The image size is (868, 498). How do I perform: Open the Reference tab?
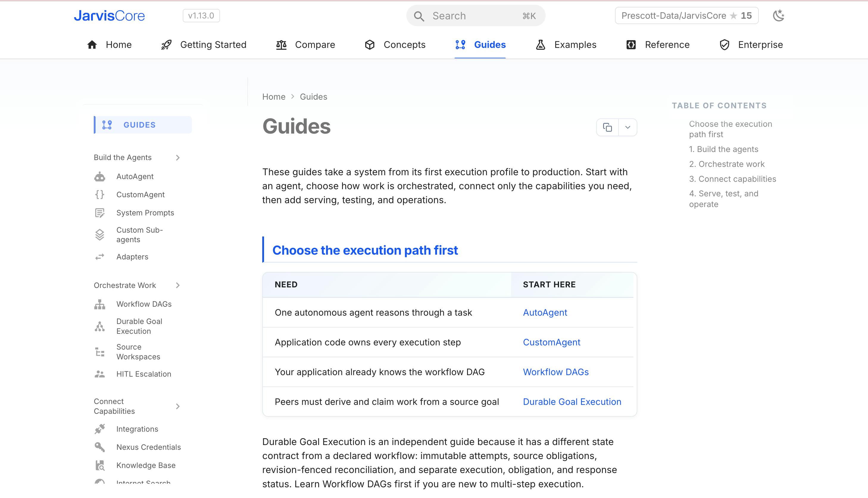tap(658, 45)
